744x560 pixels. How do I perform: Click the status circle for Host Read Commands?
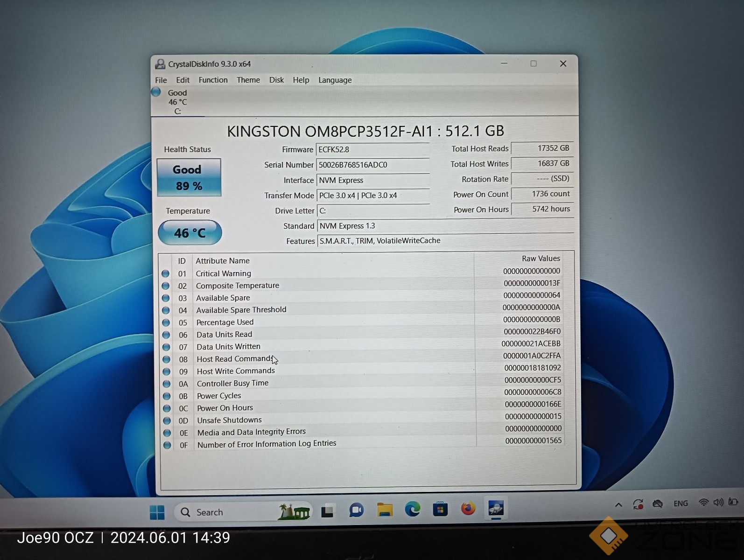pos(166,359)
